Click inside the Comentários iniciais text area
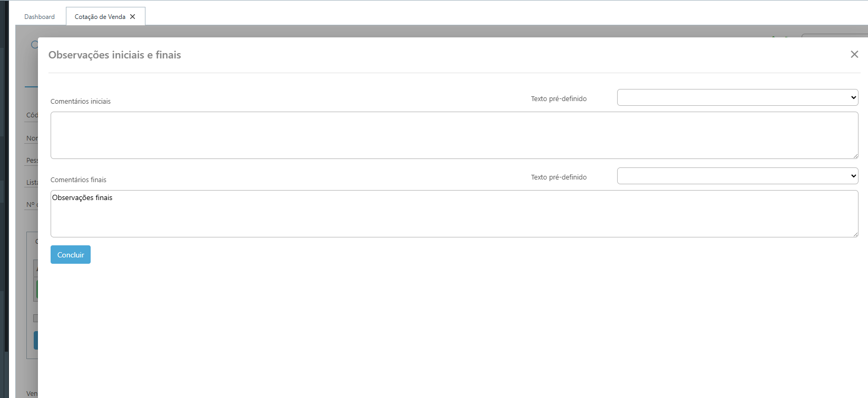This screenshot has height=398, width=868. tap(454, 135)
